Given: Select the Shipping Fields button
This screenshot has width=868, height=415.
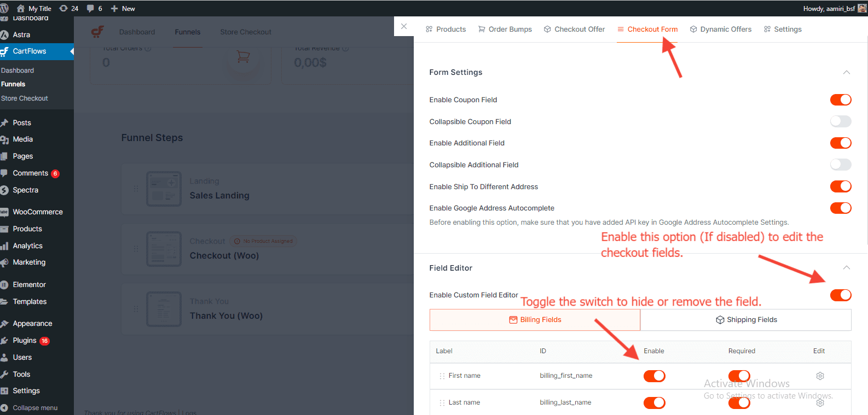Looking at the screenshot, I should pos(746,320).
